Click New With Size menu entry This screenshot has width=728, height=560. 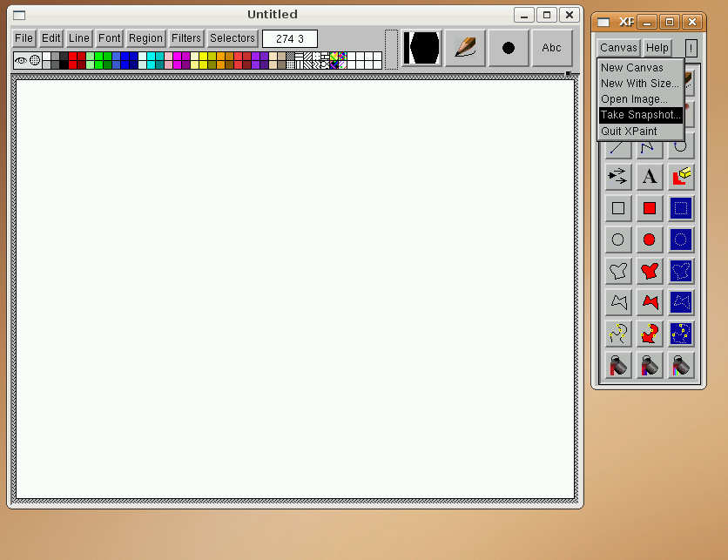[639, 84]
